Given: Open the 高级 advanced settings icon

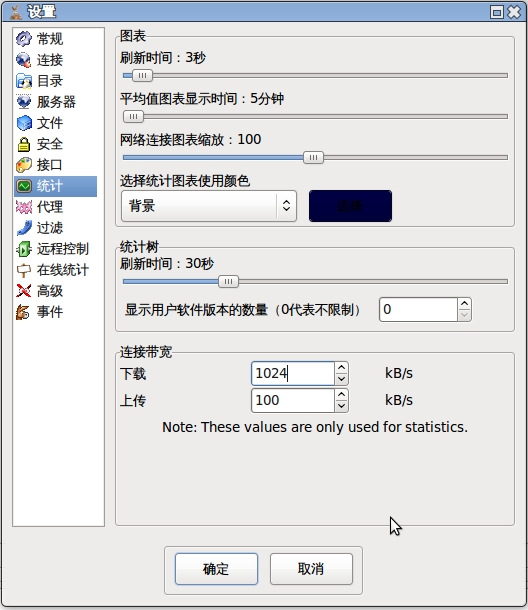Looking at the screenshot, I should 24,291.
